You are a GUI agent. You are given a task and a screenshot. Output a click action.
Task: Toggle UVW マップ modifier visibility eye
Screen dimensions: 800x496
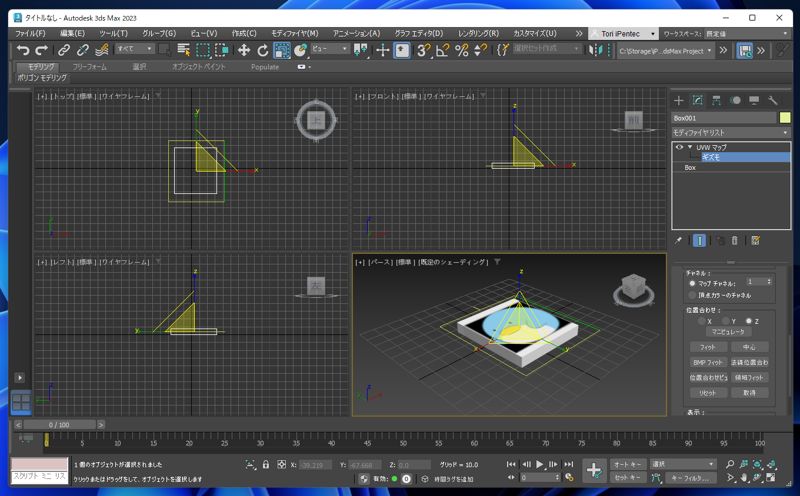(679, 147)
